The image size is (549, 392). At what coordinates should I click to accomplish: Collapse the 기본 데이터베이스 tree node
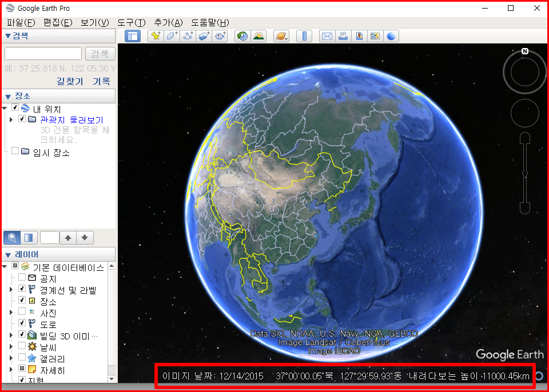tap(5, 267)
